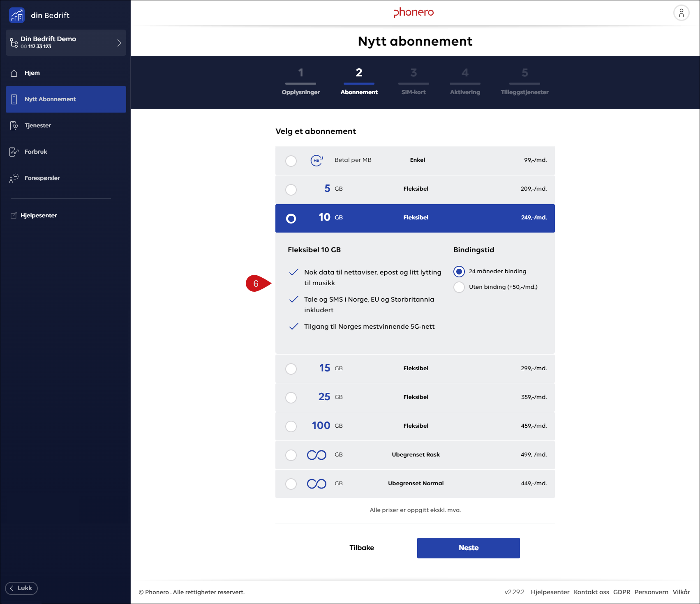This screenshot has width=700, height=604.
Task: Open Forespørsler in the sidebar
Action: [66, 178]
